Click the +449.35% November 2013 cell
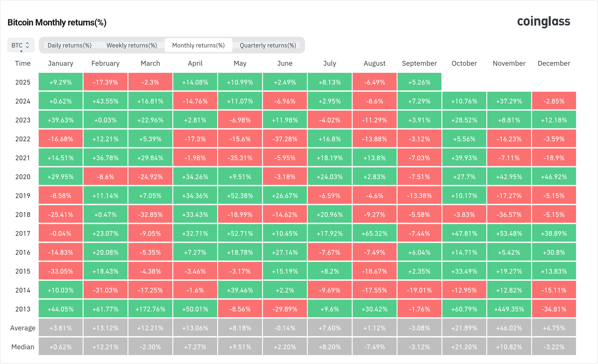The width and height of the screenshot is (598, 364). click(x=509, y=309)
